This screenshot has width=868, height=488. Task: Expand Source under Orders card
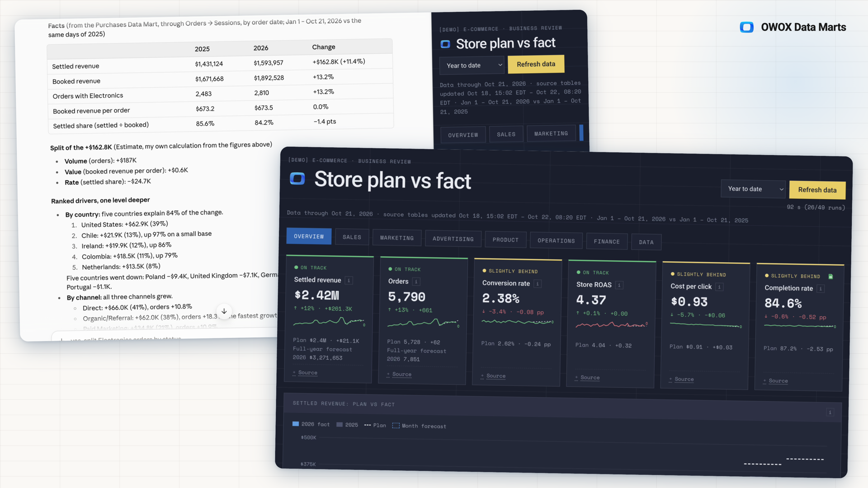(x=399, y=375)
